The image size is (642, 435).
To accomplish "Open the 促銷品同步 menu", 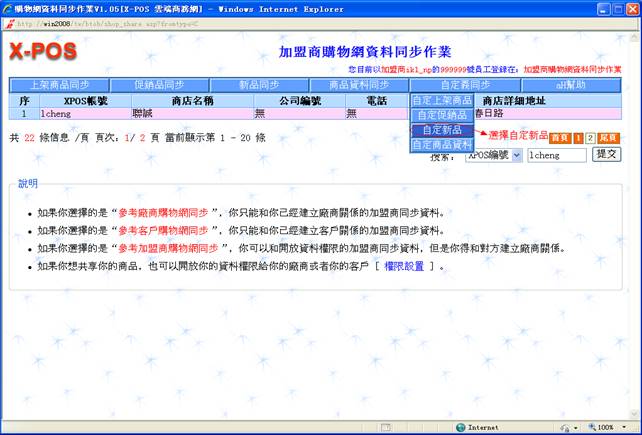I will [159, 85].
